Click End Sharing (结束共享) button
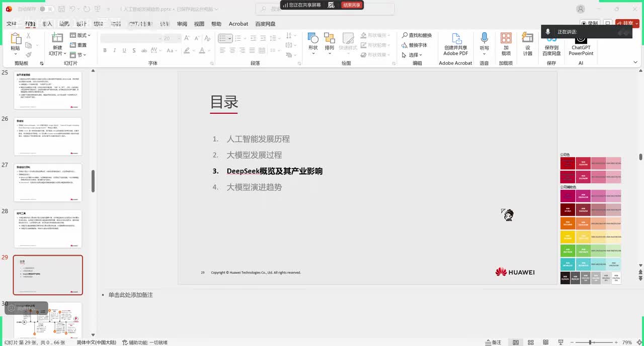The width and height of the screenshot is (644, 346). click(352, 5)
